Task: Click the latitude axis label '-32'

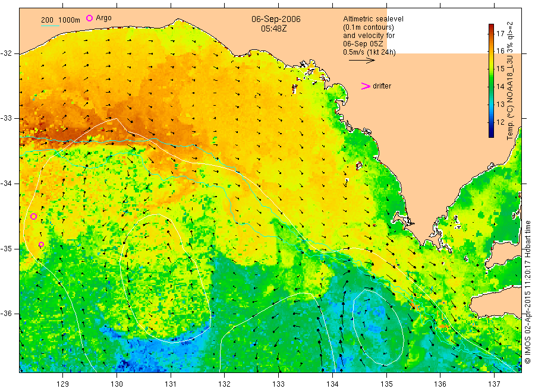Action: coord(7,53)
